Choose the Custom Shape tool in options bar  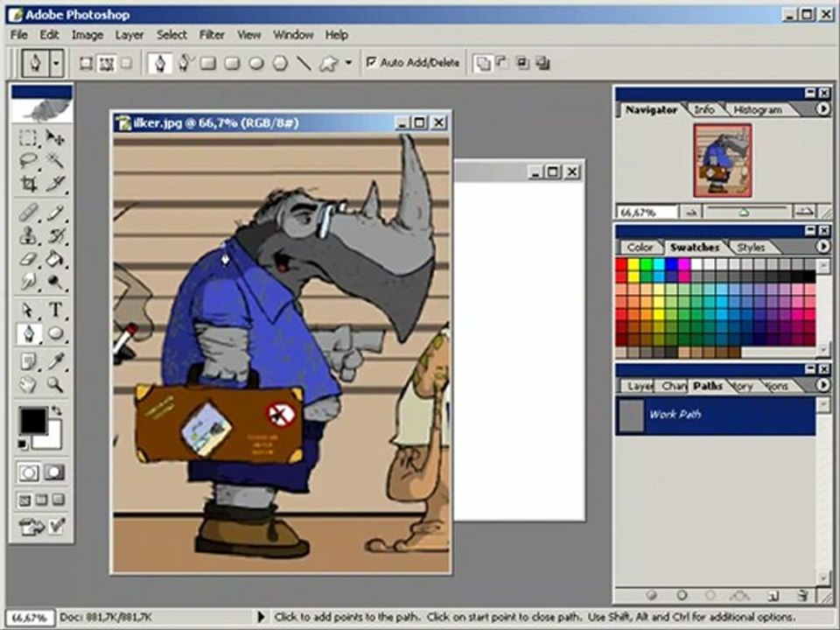[328, 64]
